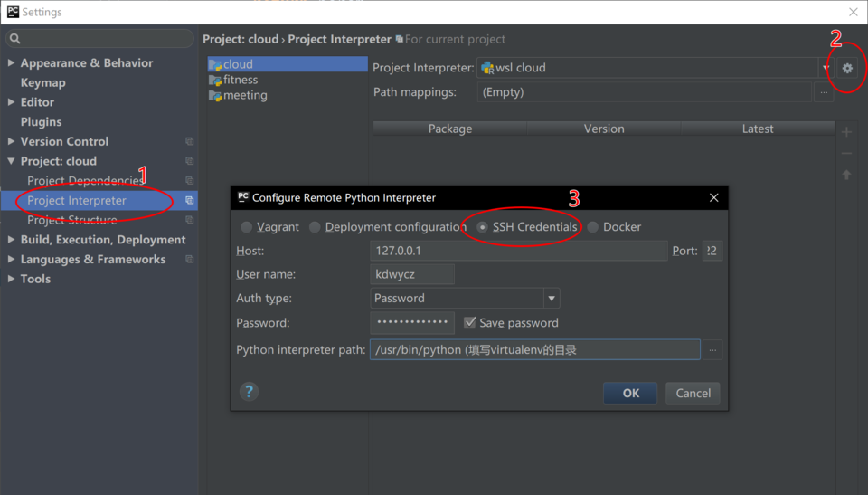Click the wsl cloud Python interpreter icon

point(487,68)
